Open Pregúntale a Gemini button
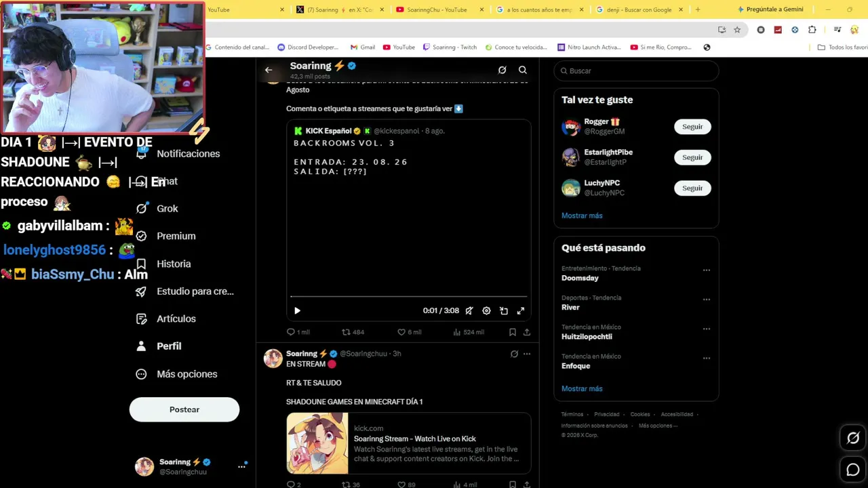This screenshot has width=868, height=488. [x=770, y=9]
